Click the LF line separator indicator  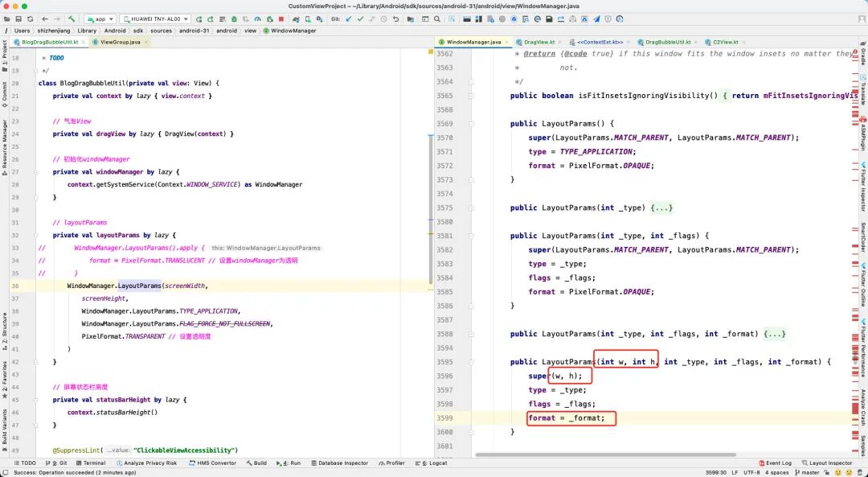pos(735,472)
